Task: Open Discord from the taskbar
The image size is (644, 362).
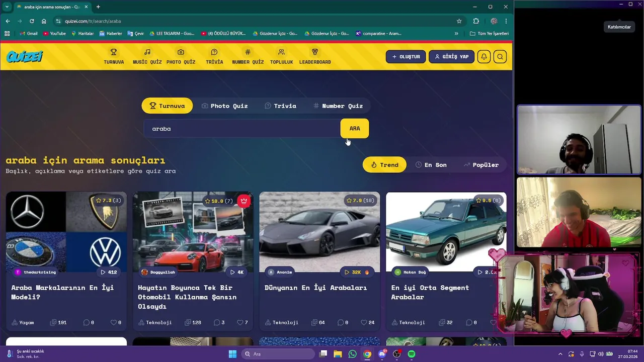Action: (382, 354)
